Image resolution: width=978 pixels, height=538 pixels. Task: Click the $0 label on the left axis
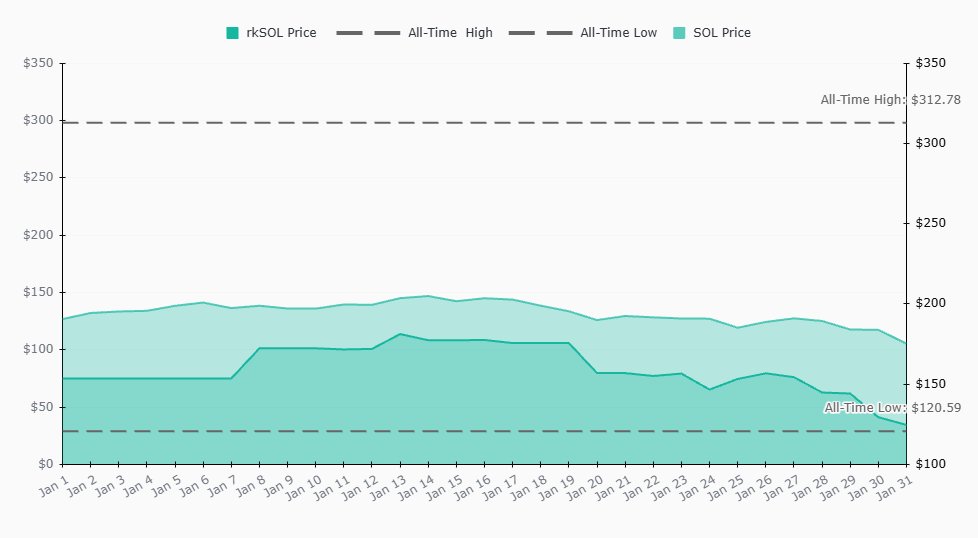(45, 464)
